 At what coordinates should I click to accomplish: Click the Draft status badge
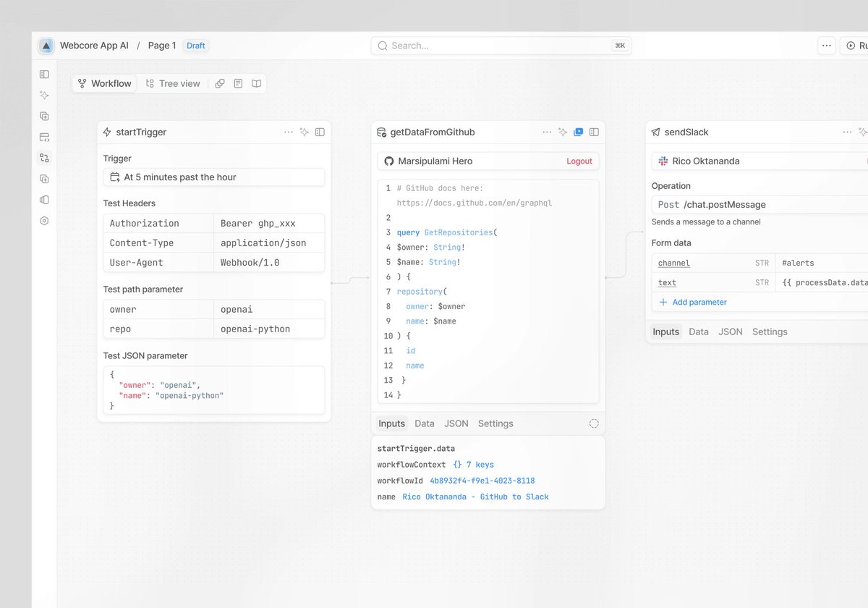click(196, 46)
